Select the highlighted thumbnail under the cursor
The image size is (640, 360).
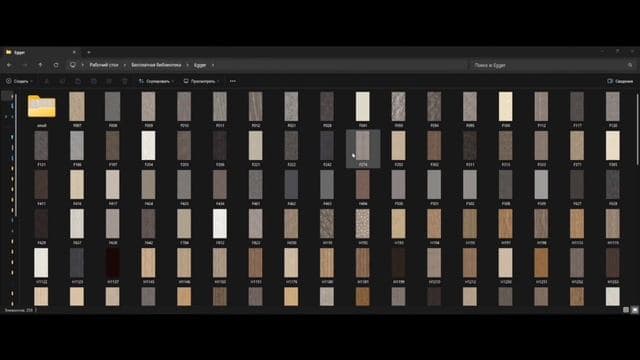[x=363, y=149]
